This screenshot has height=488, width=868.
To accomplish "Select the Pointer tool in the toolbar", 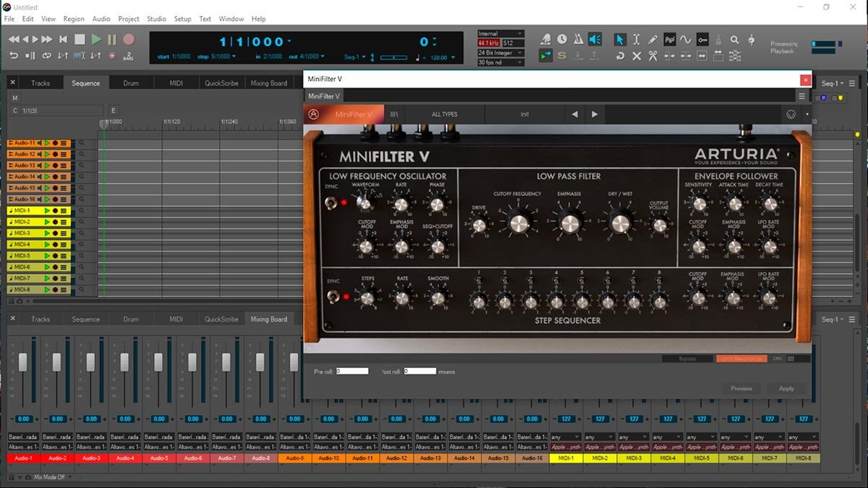I will tap(620, 40).
